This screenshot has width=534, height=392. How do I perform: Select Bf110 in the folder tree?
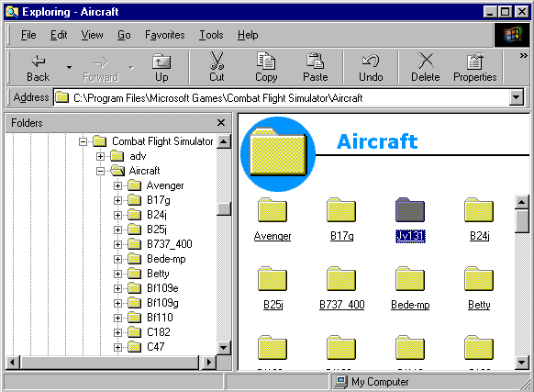pos(160,318)
